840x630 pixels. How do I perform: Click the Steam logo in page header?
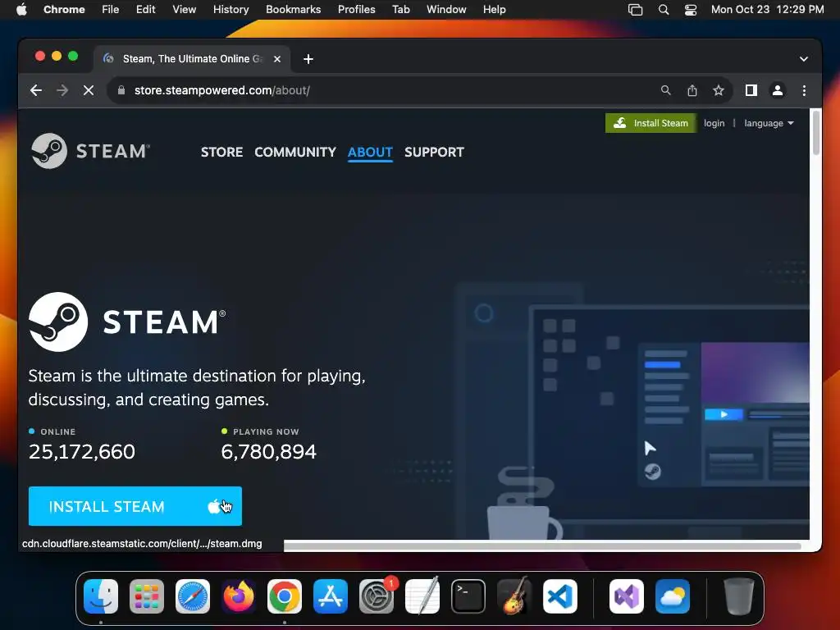90,151
